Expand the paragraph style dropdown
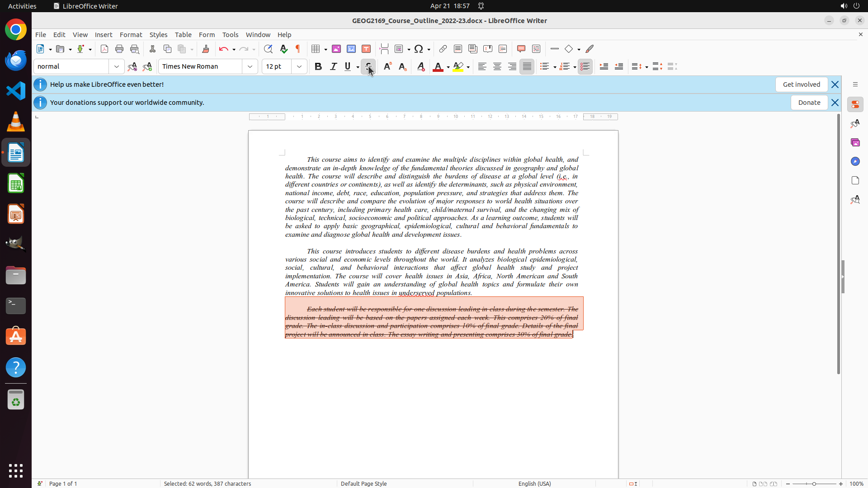Viewport: 868px width, 488px height. coord(117,66)
